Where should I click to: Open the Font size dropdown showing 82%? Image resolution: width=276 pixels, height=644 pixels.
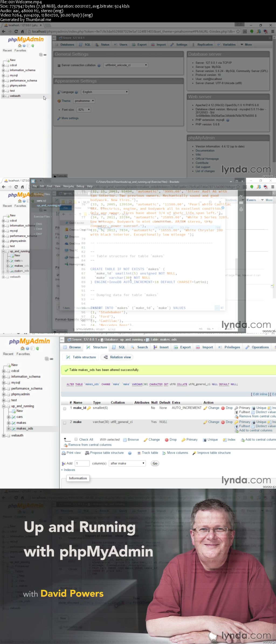pos(84,110)
